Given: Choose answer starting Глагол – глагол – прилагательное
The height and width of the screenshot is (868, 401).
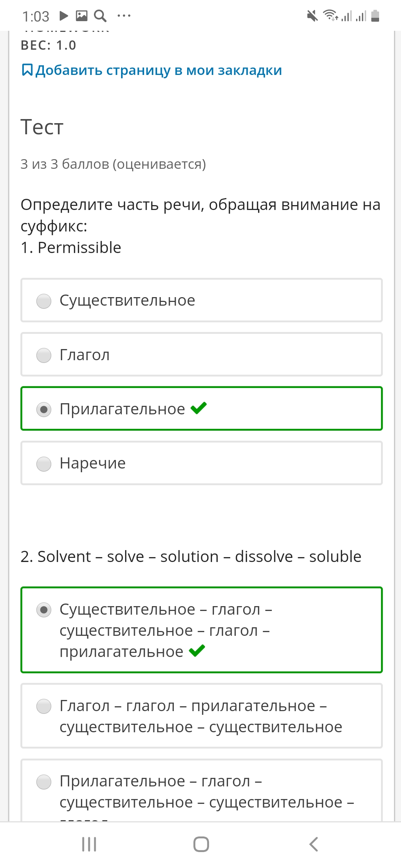Looking at the screenshot, I should (202, 716).
